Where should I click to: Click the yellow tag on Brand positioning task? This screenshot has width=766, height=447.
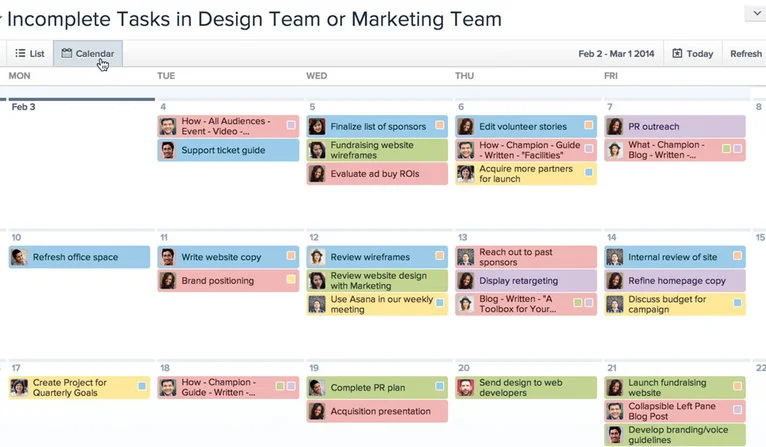[291, 279]
